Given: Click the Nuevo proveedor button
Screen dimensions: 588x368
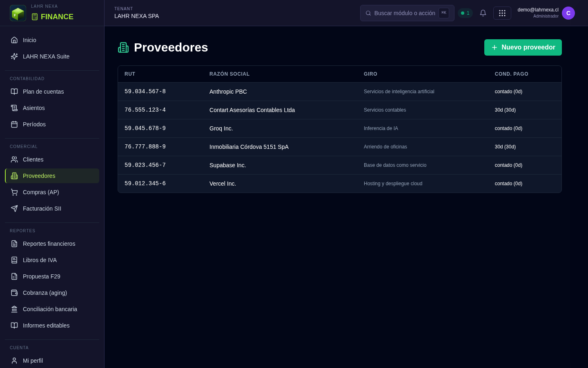Looking at the screenshot, I should pyautogui.click(x=523, y=47).
